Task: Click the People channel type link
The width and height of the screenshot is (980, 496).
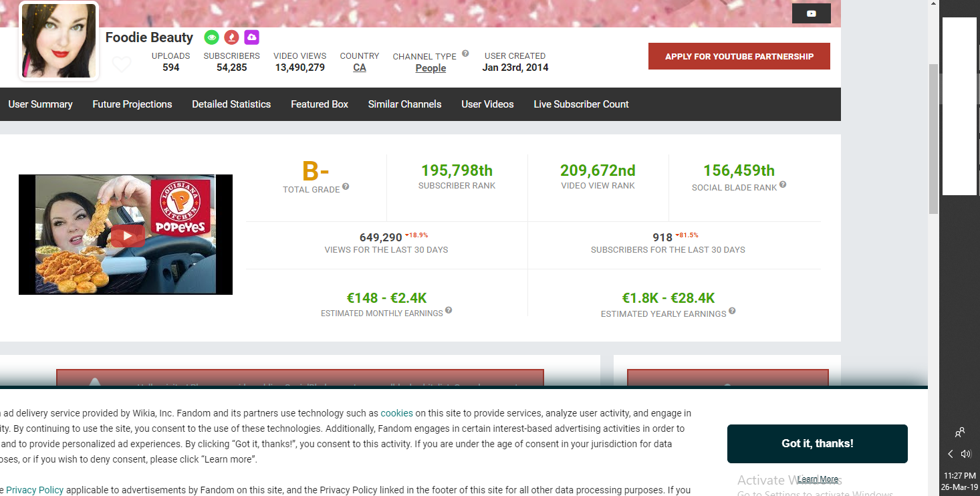Action: click(x=431, y=68)
